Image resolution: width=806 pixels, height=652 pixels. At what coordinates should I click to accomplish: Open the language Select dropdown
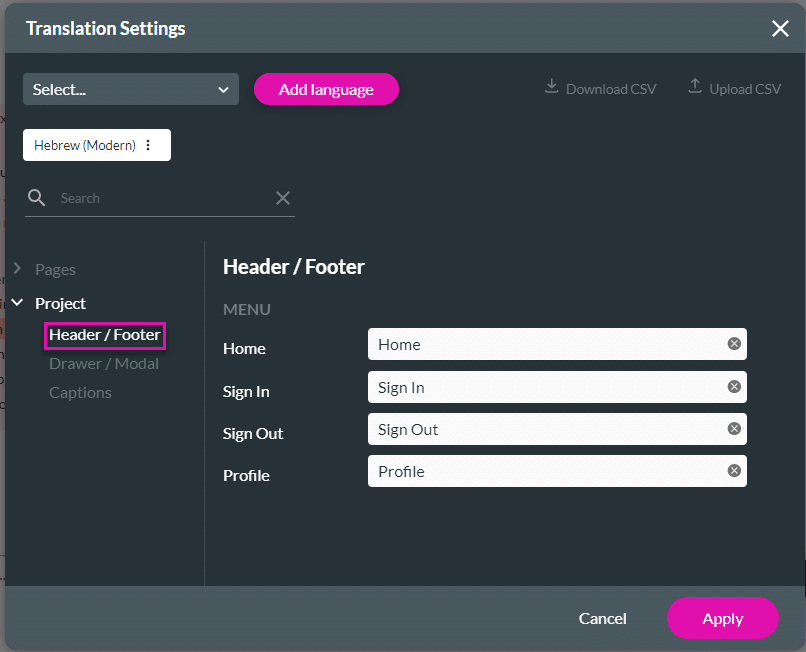(130, 88)
